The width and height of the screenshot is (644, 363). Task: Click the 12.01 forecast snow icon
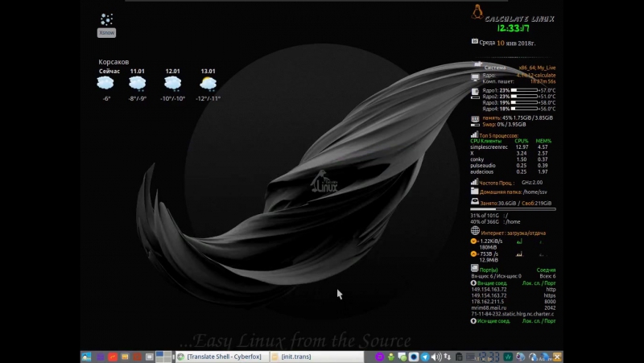pyautogui.click(x=172, y=83)
